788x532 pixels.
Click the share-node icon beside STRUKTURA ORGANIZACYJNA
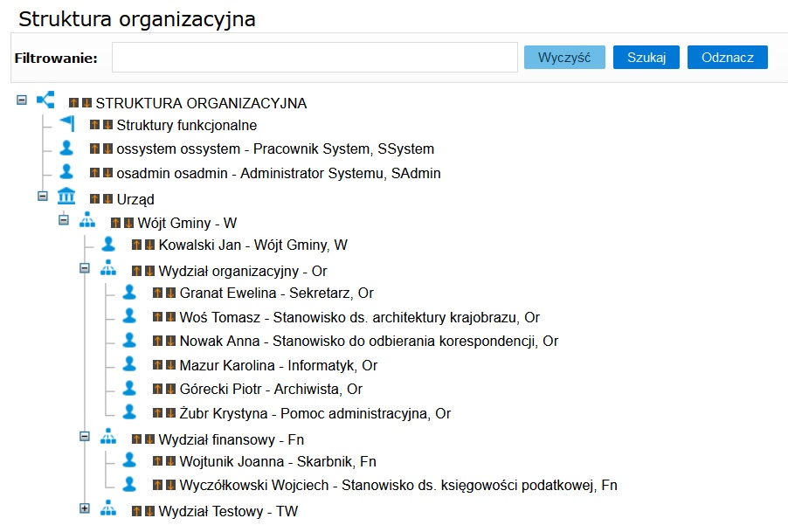(x=45, y=100)
